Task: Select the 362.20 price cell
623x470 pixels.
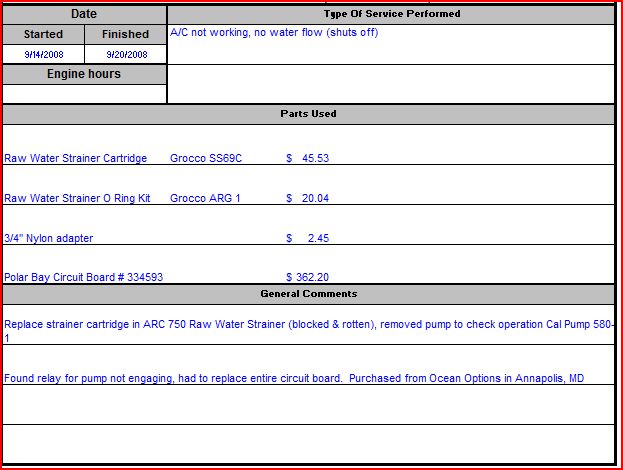Action: point(308,277)
